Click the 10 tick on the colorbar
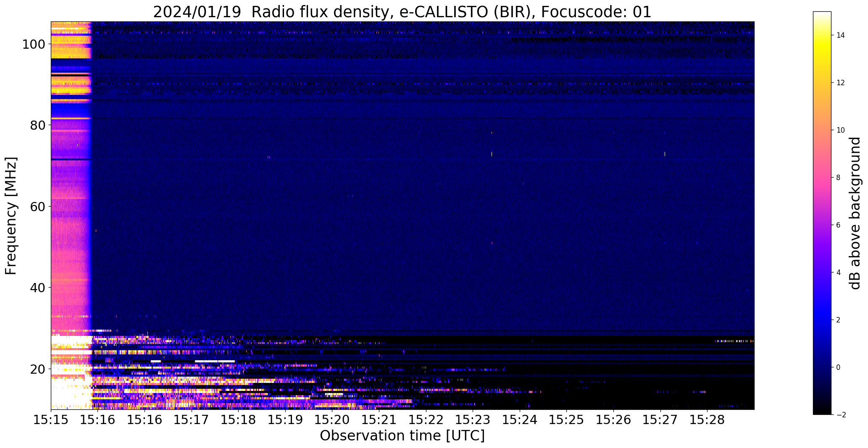Viewport: 868px width, 448px height. pos(841,130)
